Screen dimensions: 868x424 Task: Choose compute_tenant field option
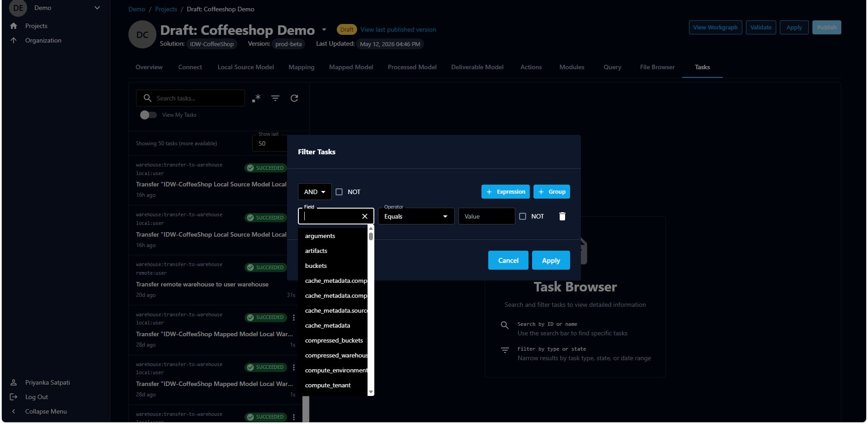[x=333, y=385]
